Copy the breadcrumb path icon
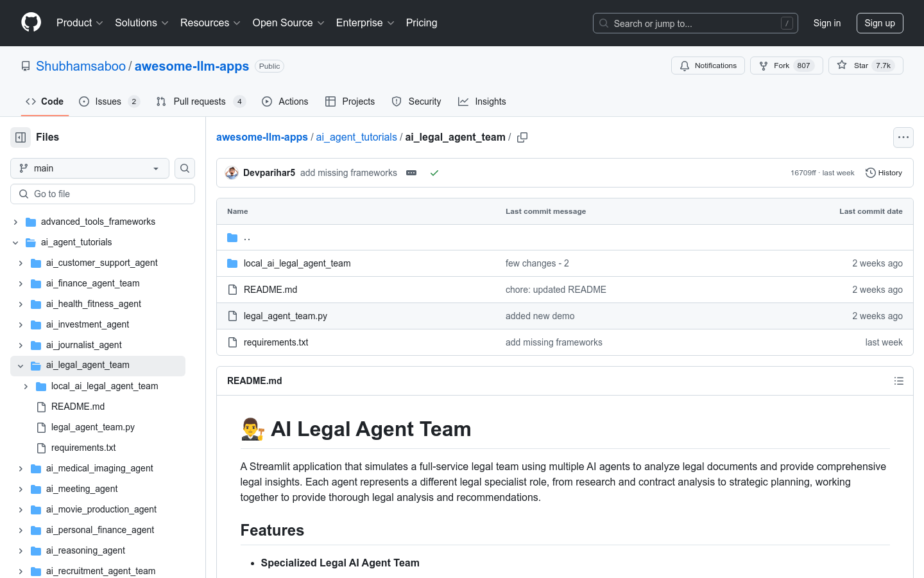The height and width of the screenshot is (578, 924). coord(522,137)
